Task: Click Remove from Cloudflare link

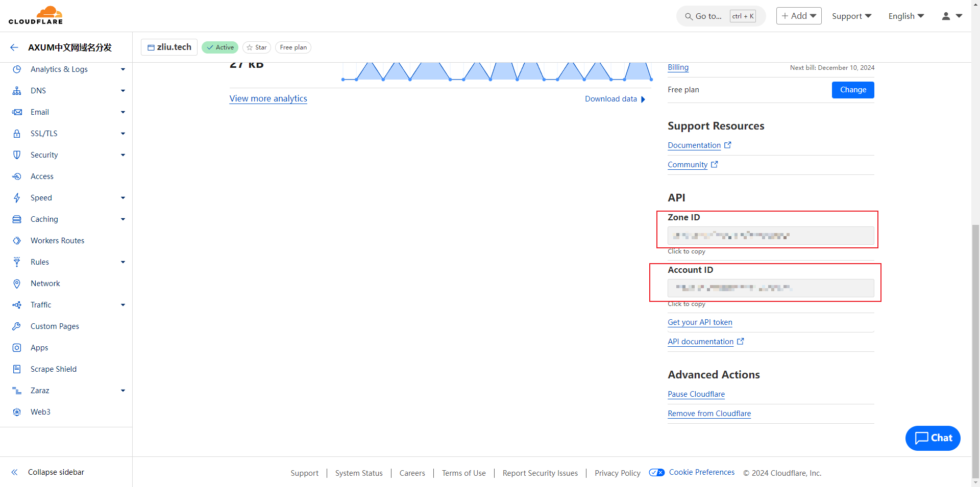Action: click(709, 414)
